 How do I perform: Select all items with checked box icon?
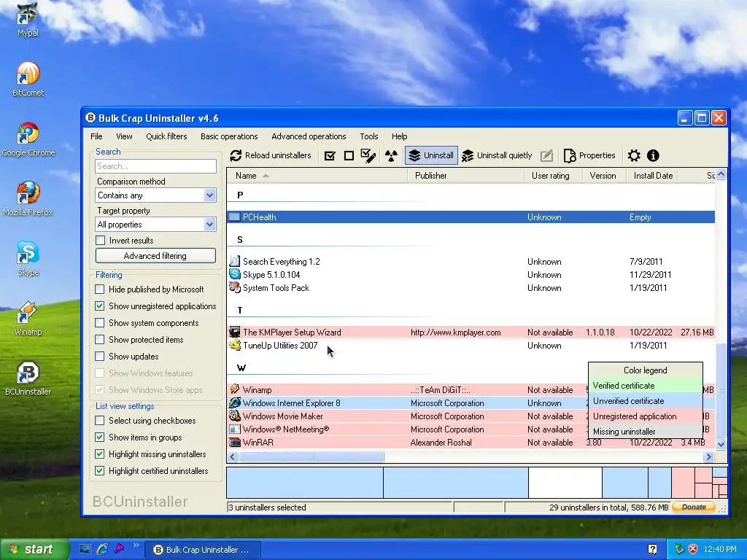[x=330, y=156]
